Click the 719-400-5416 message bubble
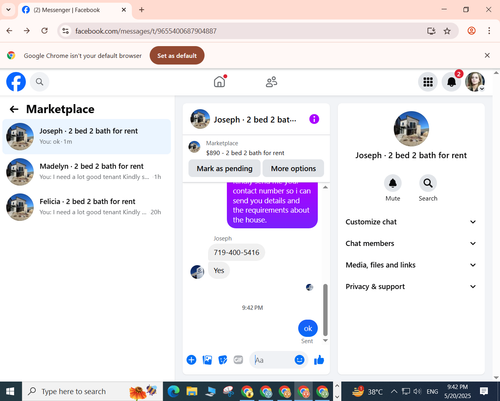This screenshot has width=500, height=401. pos(236,252)
